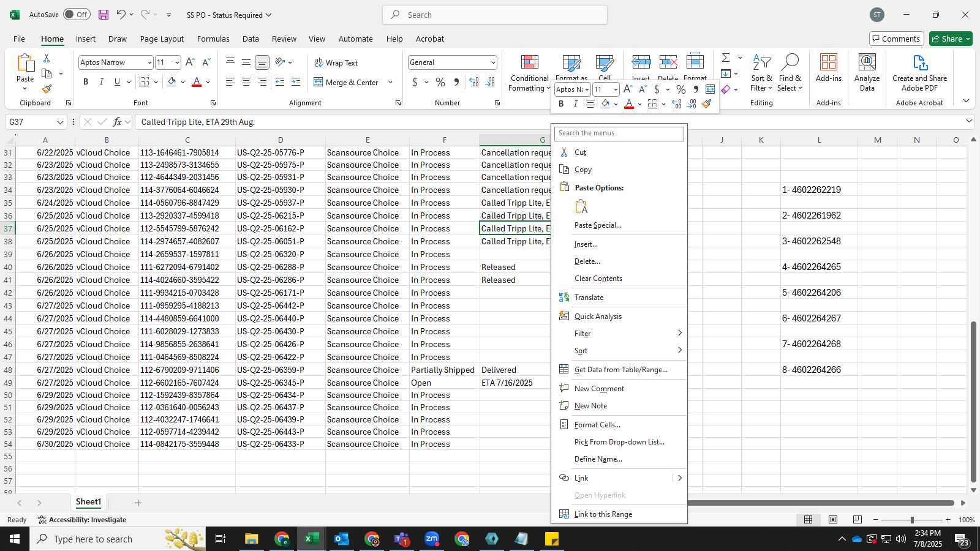Screen dimensions: 980x551
Task: Click the Center align icon in ribbon
Action: click(246, 82)
